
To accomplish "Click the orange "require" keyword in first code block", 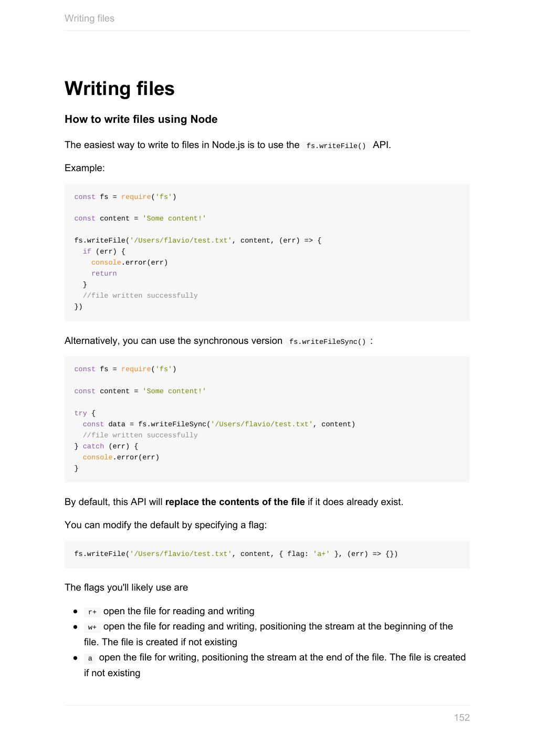I will [136, 197].
